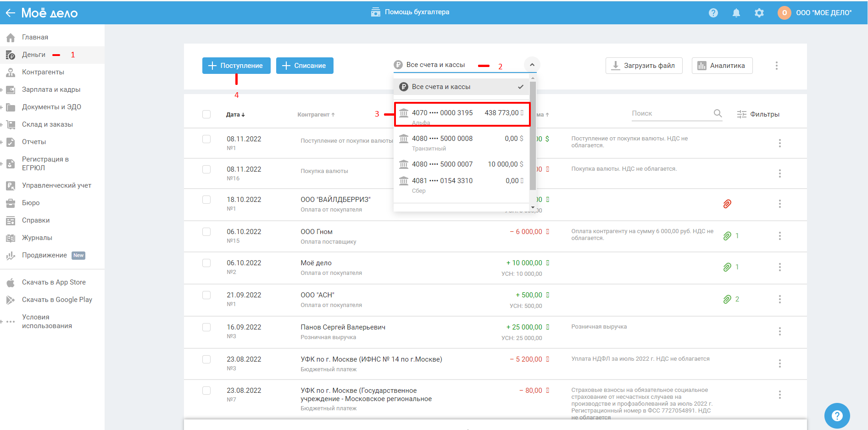Sort by Дата column
This screenshot has height=430, width=868.
235,115
